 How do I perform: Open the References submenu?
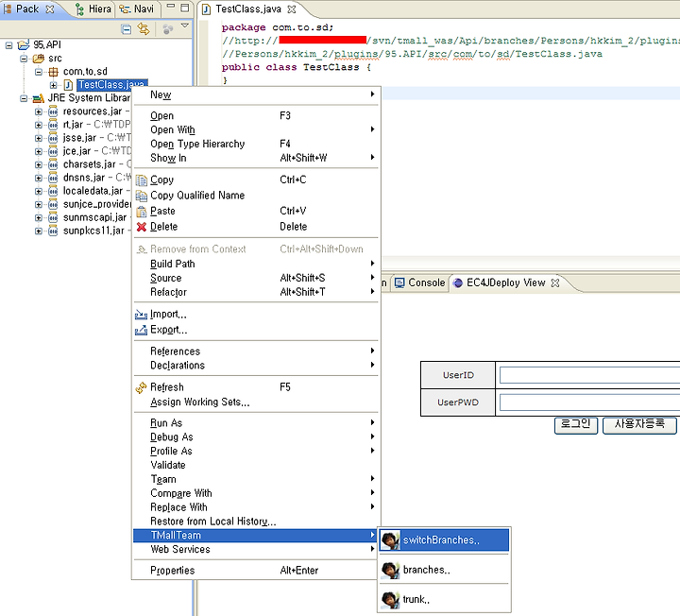tap(256, 351)
